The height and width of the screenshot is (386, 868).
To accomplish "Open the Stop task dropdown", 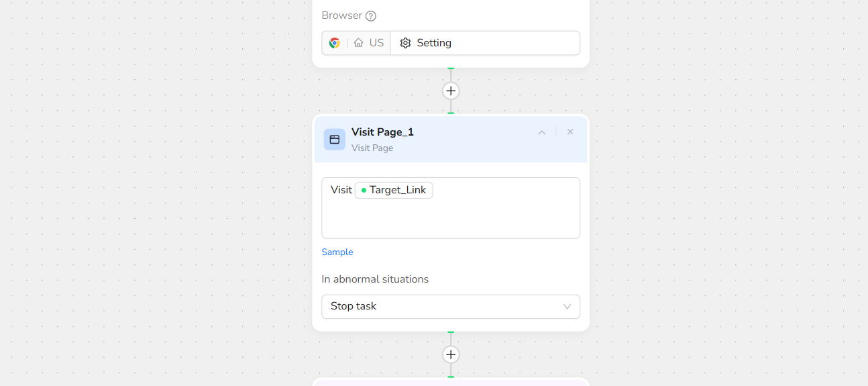I will click(443, 306).
